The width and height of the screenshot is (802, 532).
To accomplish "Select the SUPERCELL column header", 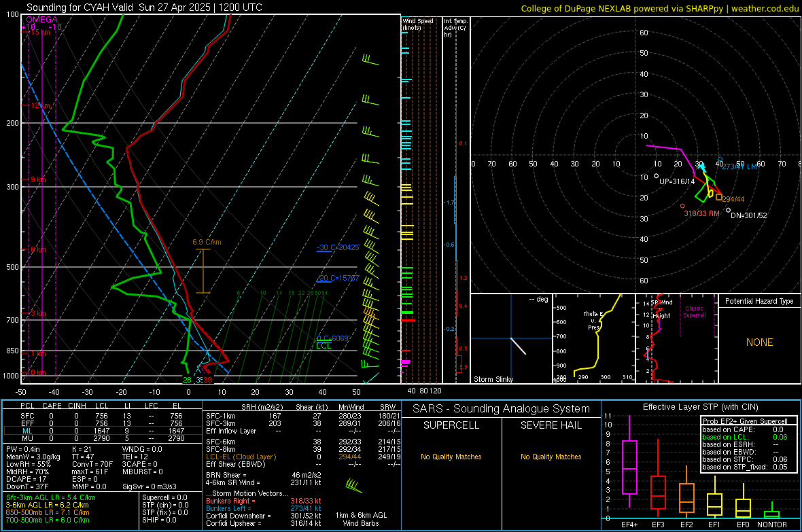I will (451, 425).
